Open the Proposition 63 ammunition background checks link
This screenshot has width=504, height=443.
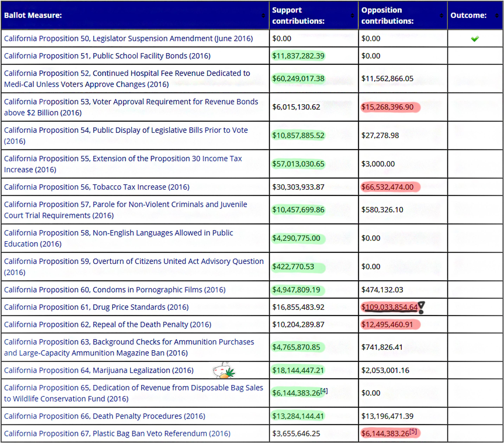(128, 342)
